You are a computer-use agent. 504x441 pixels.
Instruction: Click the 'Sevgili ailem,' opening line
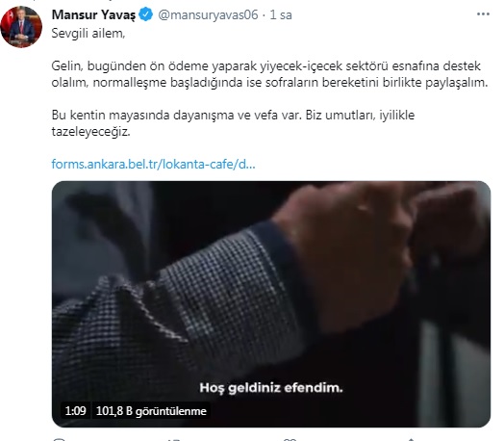(88, 34)
